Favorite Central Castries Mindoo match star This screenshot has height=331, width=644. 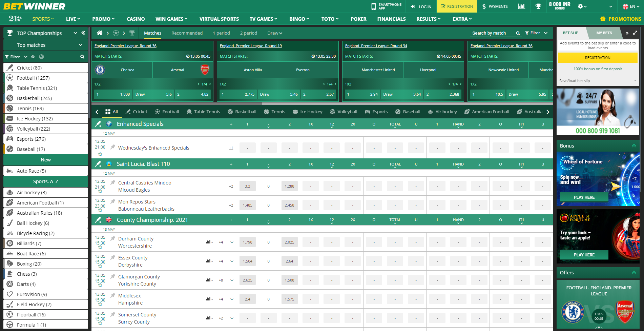(x=100, y=191)
